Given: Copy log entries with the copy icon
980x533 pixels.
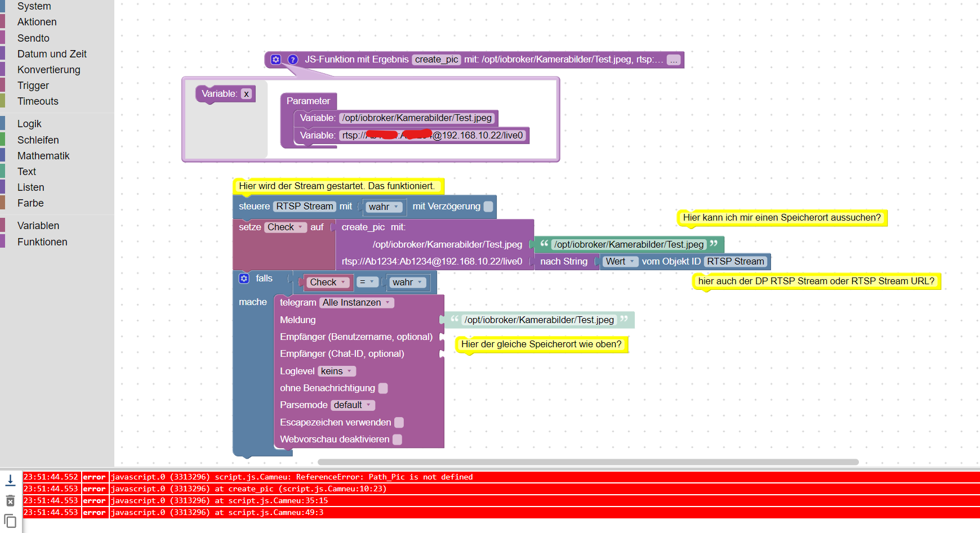Looking at the screenshot, I should 10,521.
